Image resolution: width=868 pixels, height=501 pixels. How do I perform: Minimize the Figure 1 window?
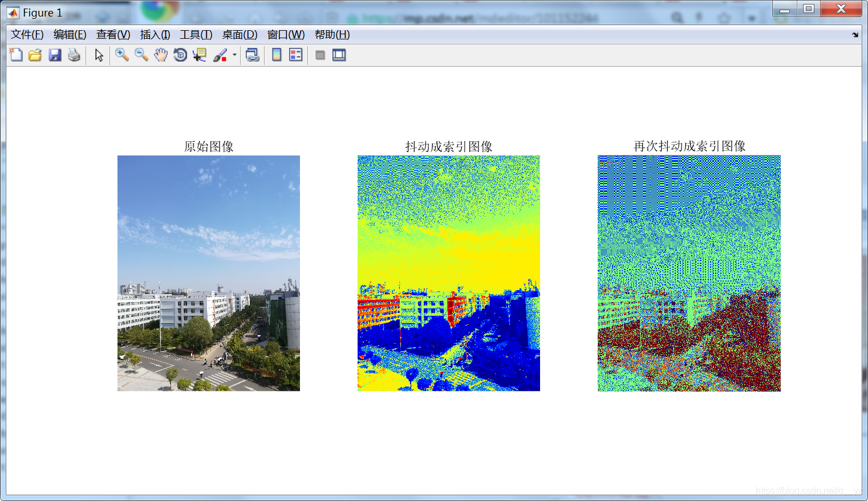[785, 9]
